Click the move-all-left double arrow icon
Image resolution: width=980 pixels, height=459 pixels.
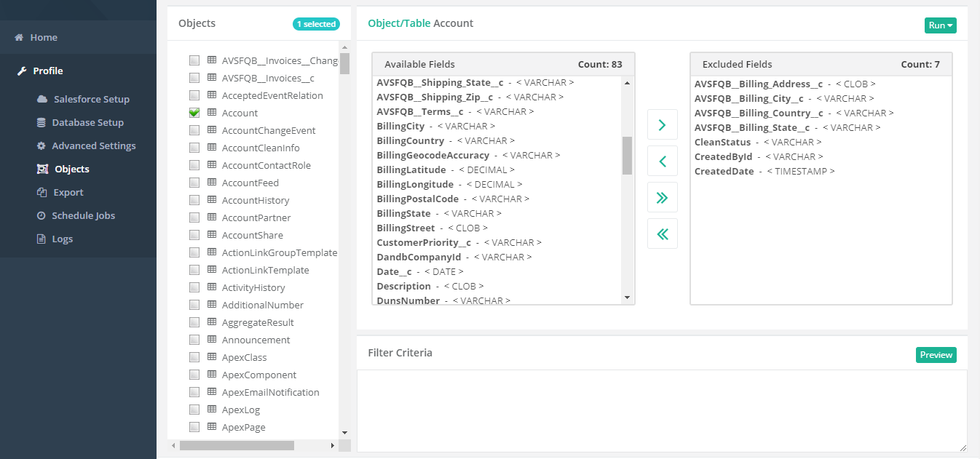[x=662, y=234]
